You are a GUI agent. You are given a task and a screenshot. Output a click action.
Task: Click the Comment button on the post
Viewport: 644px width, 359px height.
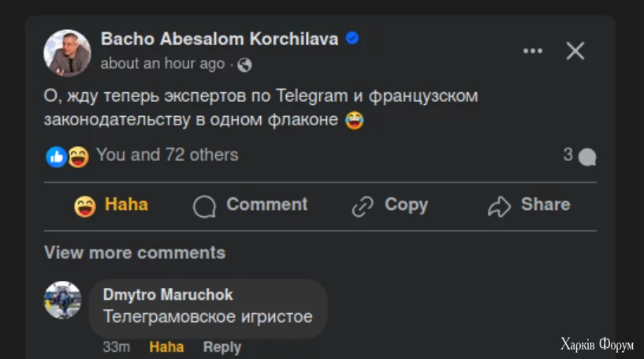pyautogui.click(x=251, y=205)
